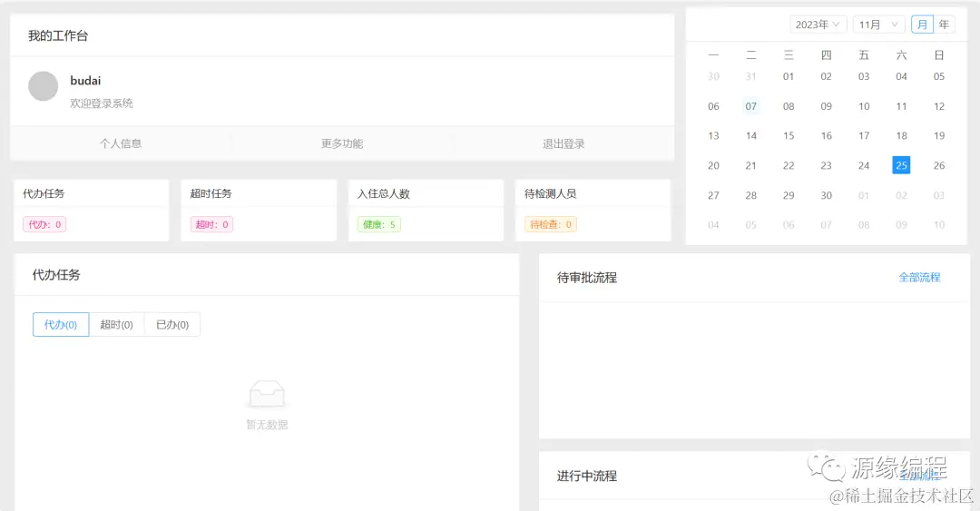Click the 代办: 0 pink tag
The width and height of the screenshot is (980, 511).
(x=44, y=224)
